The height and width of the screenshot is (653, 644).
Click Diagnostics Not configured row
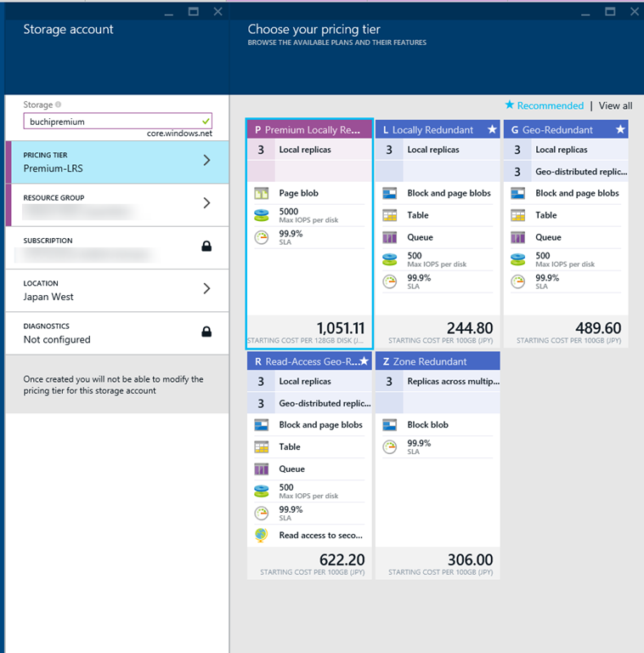(x=117, y=333)
